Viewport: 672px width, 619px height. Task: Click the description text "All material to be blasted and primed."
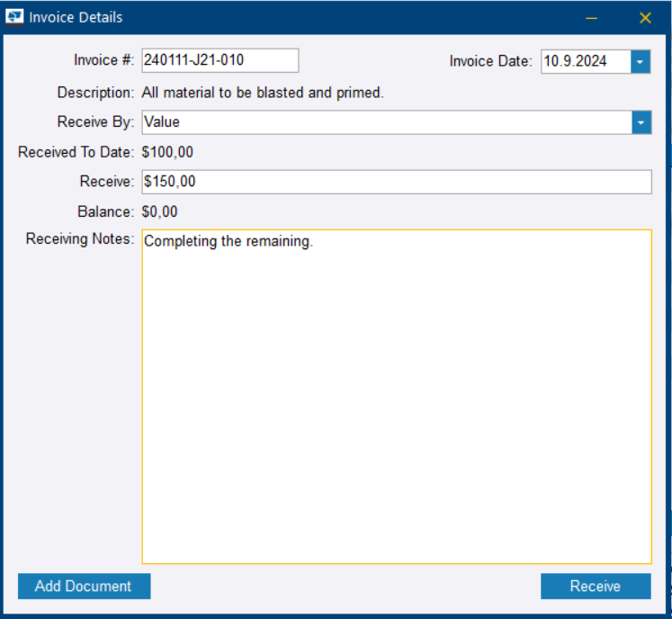(263, 93)
